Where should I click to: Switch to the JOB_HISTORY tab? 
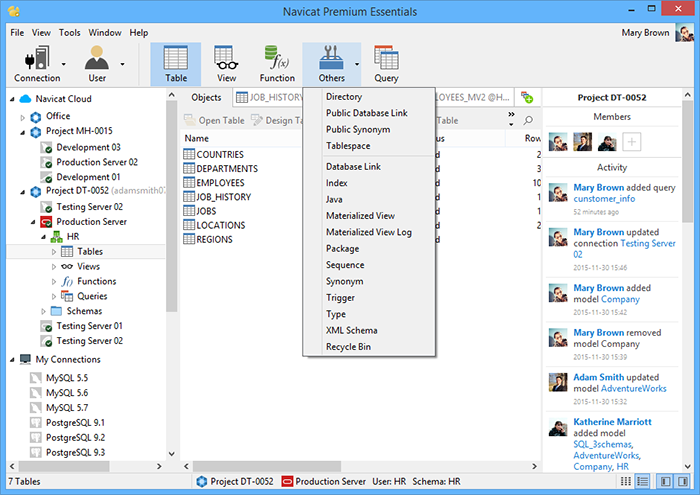pos(269,97)
